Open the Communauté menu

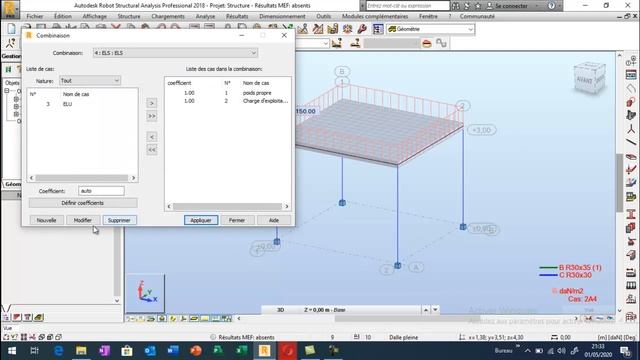pos(477,16)
